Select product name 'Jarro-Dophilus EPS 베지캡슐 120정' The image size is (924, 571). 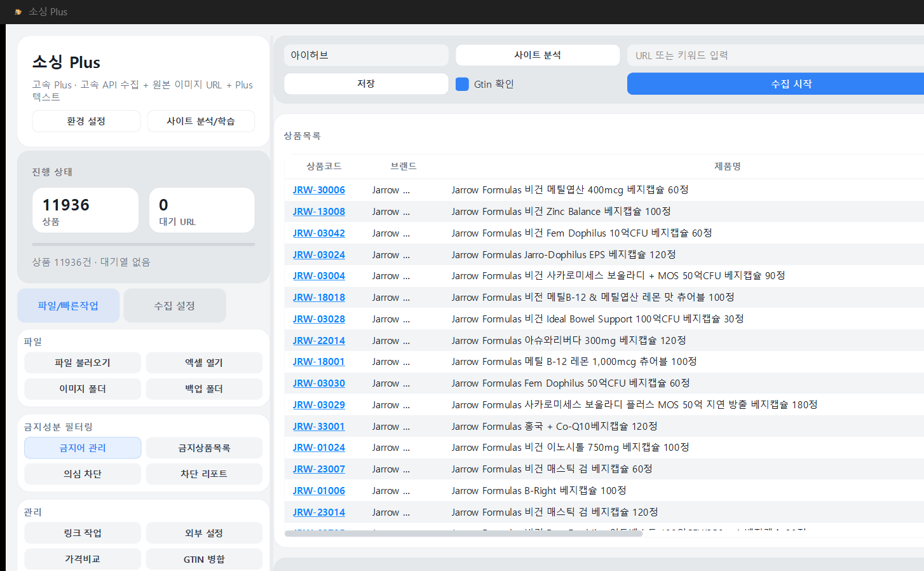coord(600,255)
